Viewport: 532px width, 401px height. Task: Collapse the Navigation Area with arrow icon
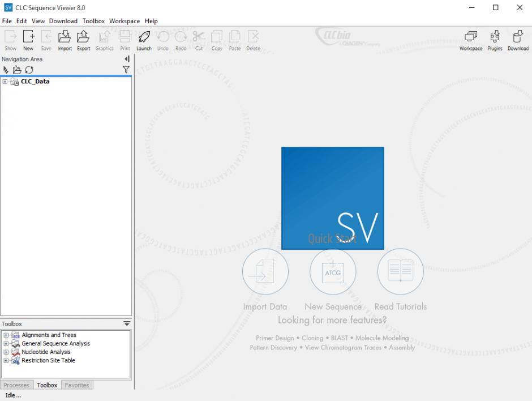pos(127,59)
